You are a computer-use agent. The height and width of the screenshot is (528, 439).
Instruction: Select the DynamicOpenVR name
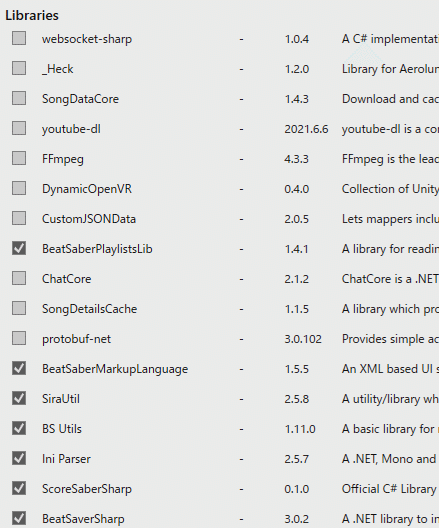click(87, 189)
